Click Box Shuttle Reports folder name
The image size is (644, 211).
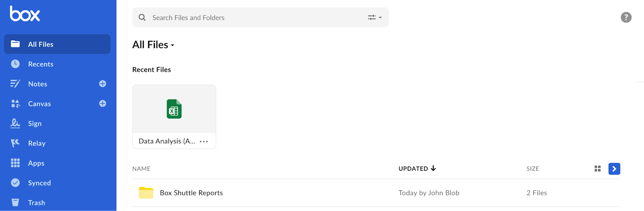coord(191,193)
